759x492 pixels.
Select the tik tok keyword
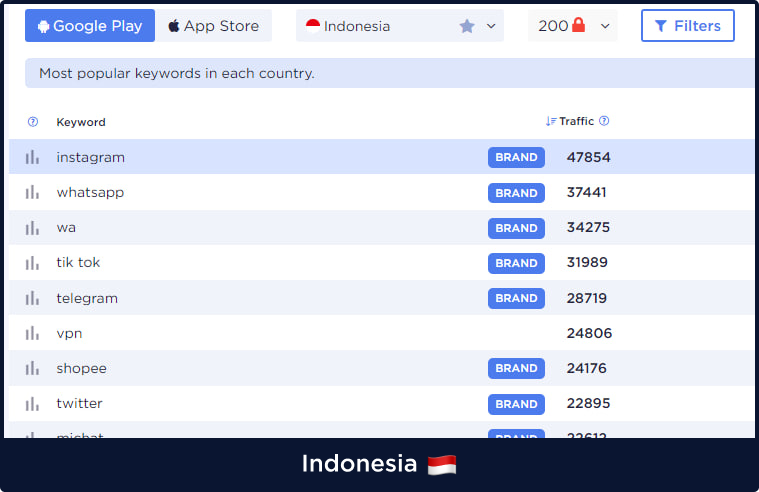click(78, 262)
